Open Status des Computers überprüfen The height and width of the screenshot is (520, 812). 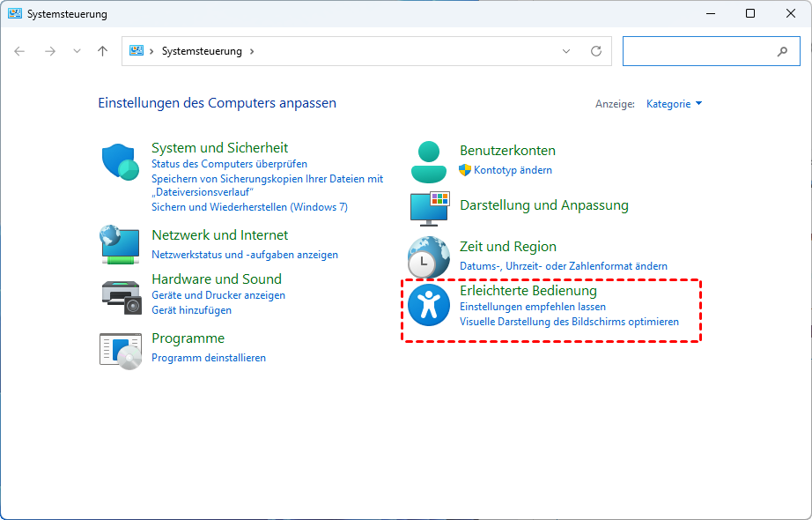click(x=229, y=164)
